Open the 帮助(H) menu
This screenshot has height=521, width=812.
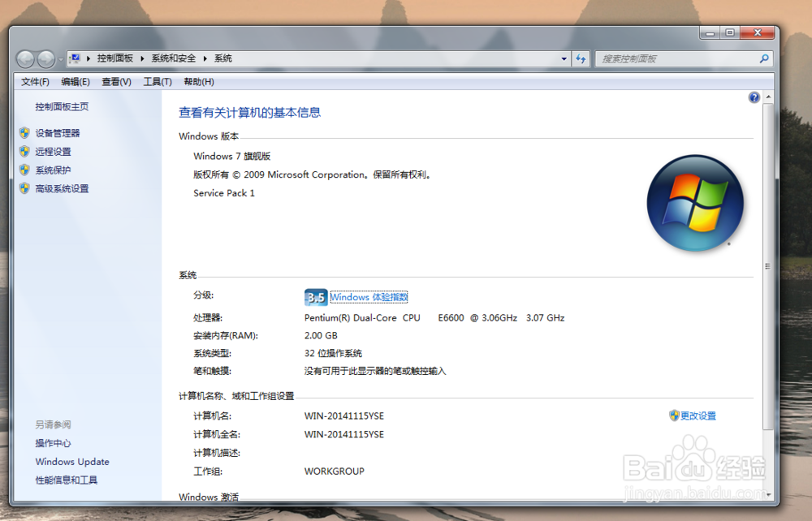coord(199,82)
